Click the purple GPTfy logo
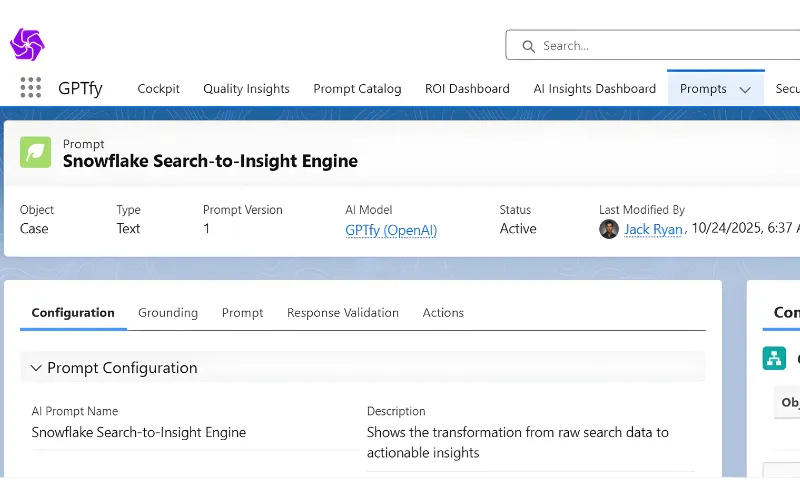800x500 pixels. [27, 44]
